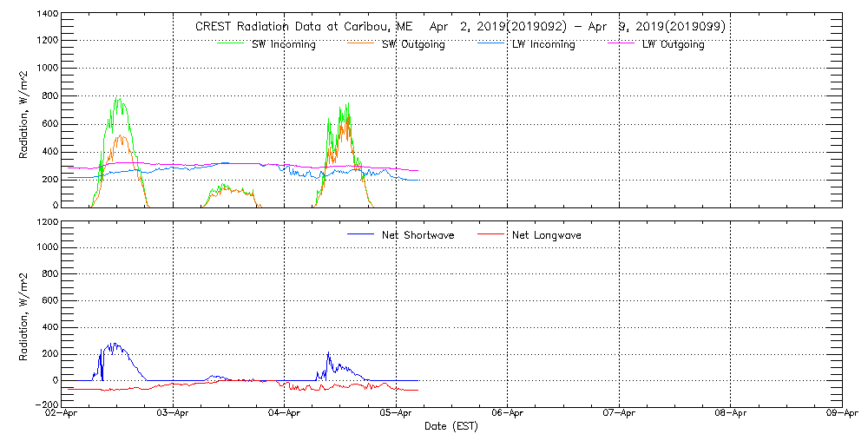This screenshot has height=434, width=868.
Task: Select the 05-Apr x-axis tick label
Action: point(396,414)
